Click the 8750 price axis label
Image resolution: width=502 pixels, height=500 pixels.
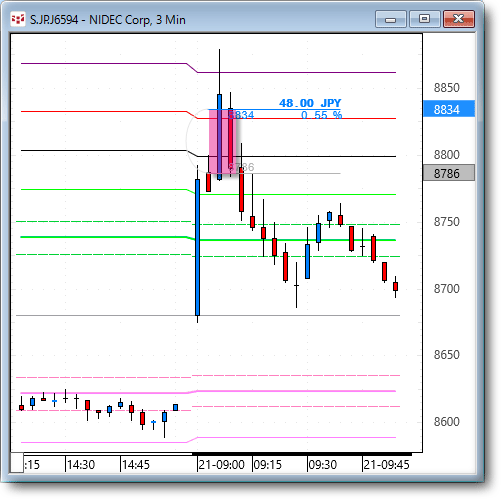446,222
